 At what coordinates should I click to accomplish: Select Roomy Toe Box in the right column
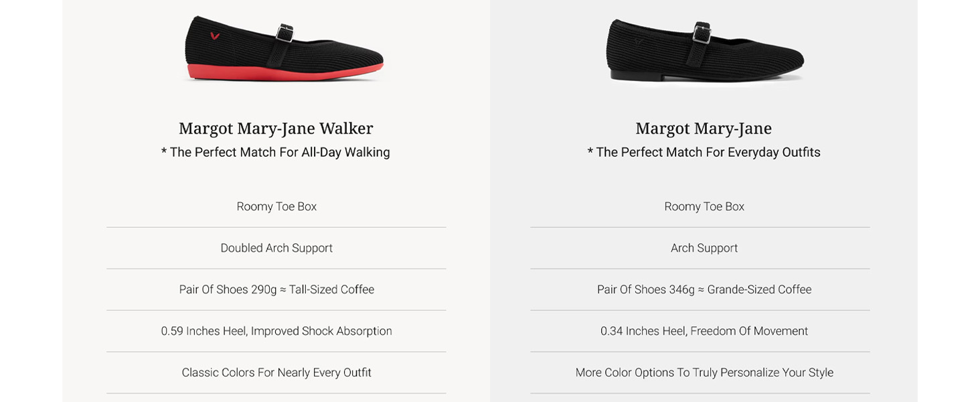pos(704,206)
